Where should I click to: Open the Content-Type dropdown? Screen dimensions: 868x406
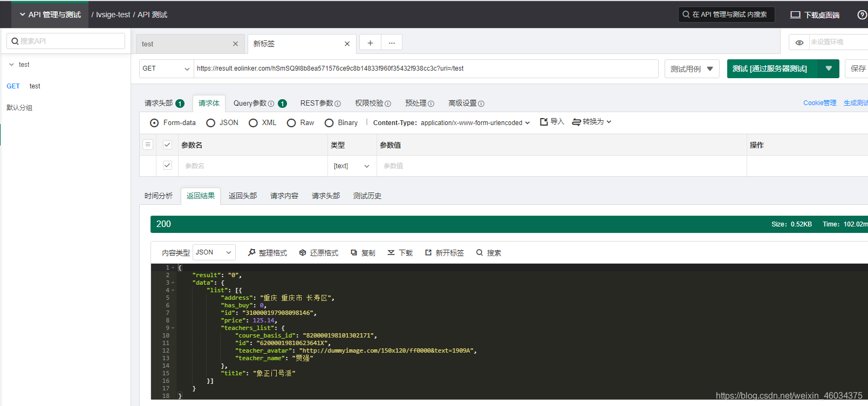475,123
